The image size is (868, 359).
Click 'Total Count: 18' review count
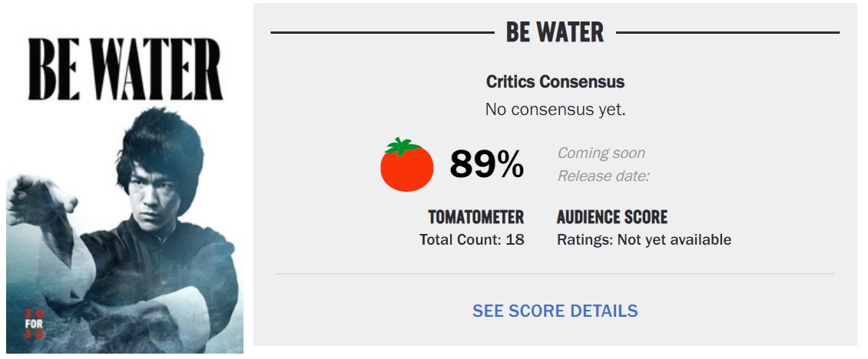coord(472,239)
